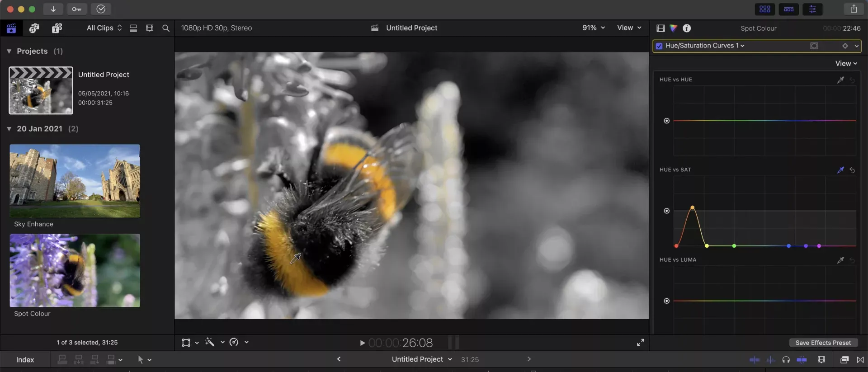Toggle the inspector panel visibility button

pyautogui.click(x=812, y=9)
